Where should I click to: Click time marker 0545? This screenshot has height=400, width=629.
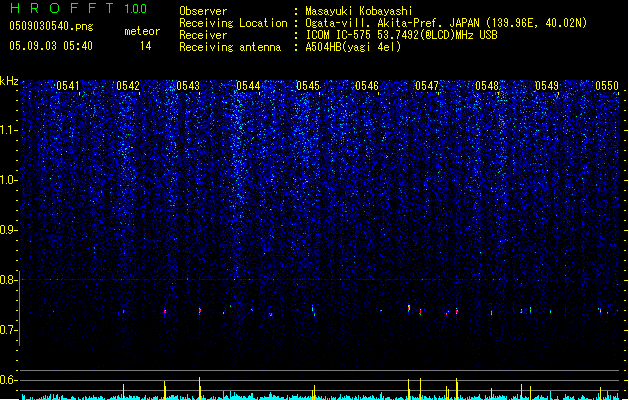[308, 86]
